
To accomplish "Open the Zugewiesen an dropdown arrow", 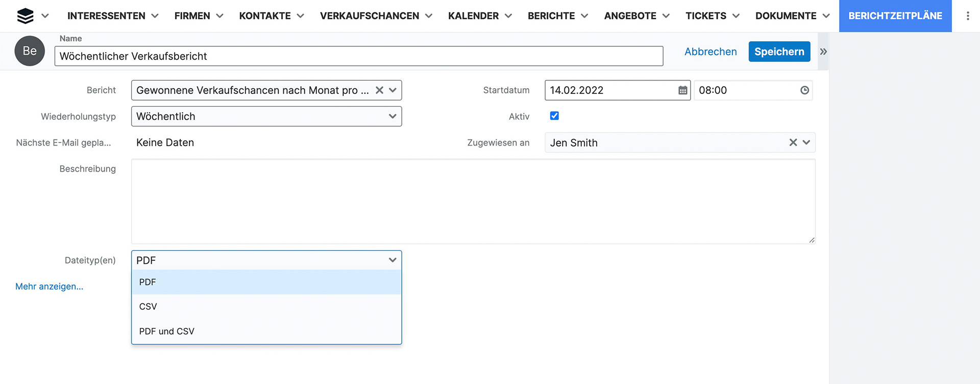I will click(806, 142).
